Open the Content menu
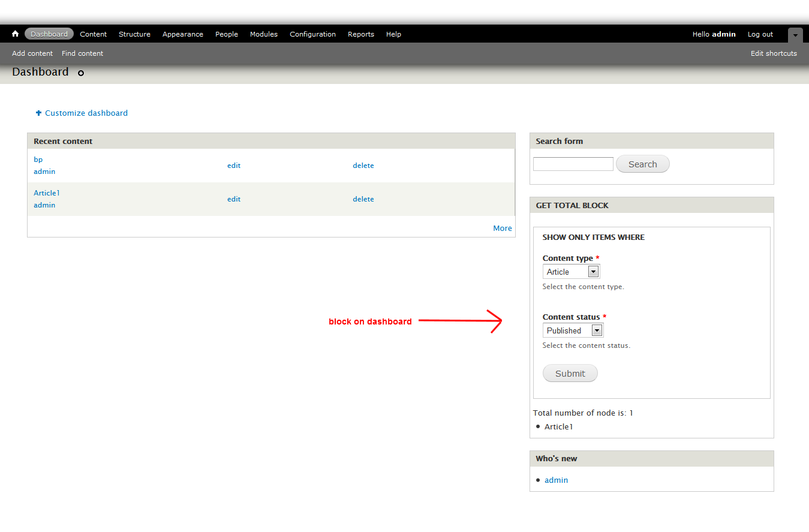The width and height of the screenshot is (809, 532). tap(93, 34)
